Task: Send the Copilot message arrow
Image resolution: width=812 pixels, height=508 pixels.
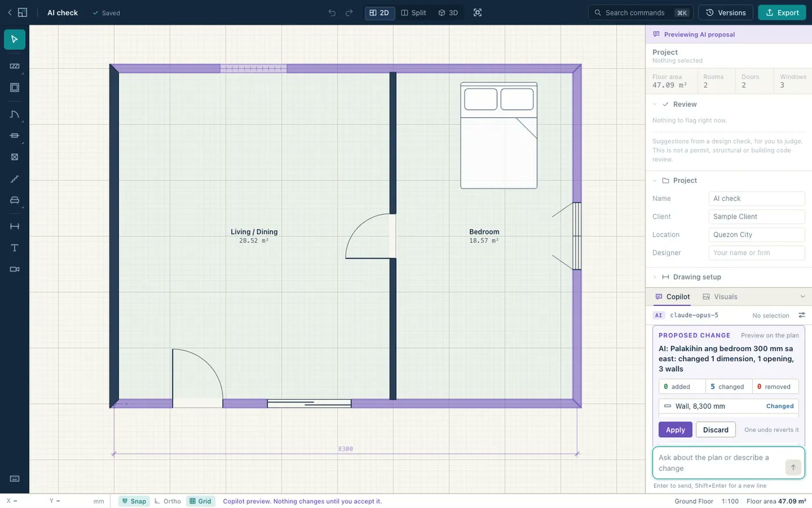Action: [793, 467]
